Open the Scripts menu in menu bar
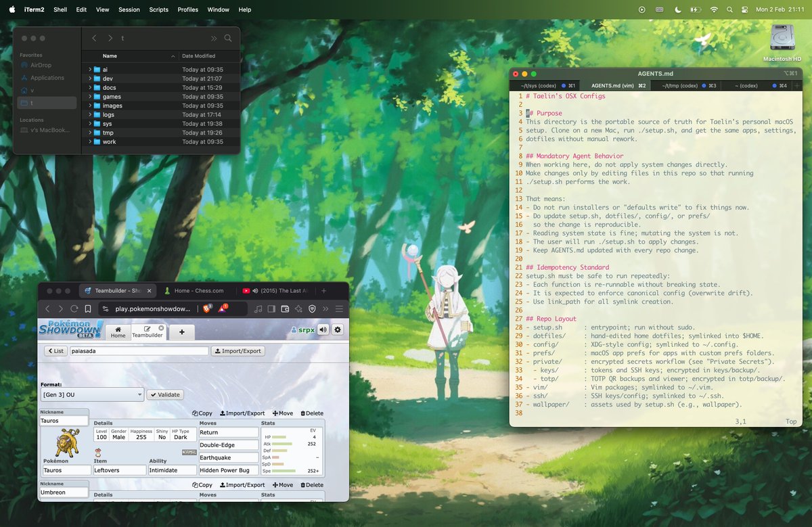This screenshot has width=812, height=527. (158, 9)
